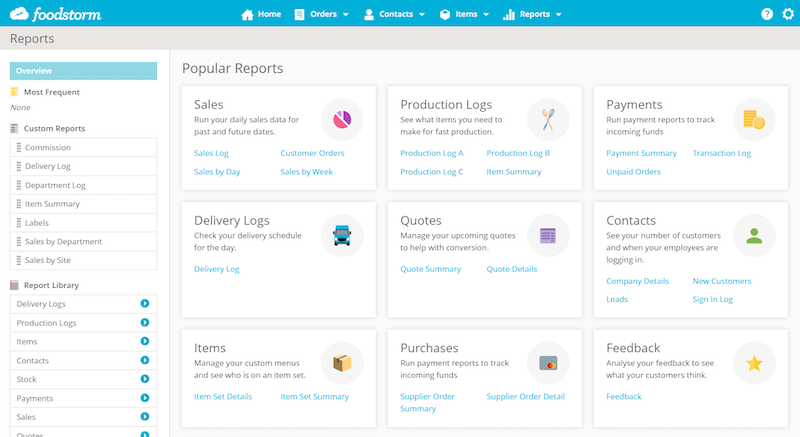Open the Orders dropdown menu
This screenshot has height=437, width=800.
[322, 14]
